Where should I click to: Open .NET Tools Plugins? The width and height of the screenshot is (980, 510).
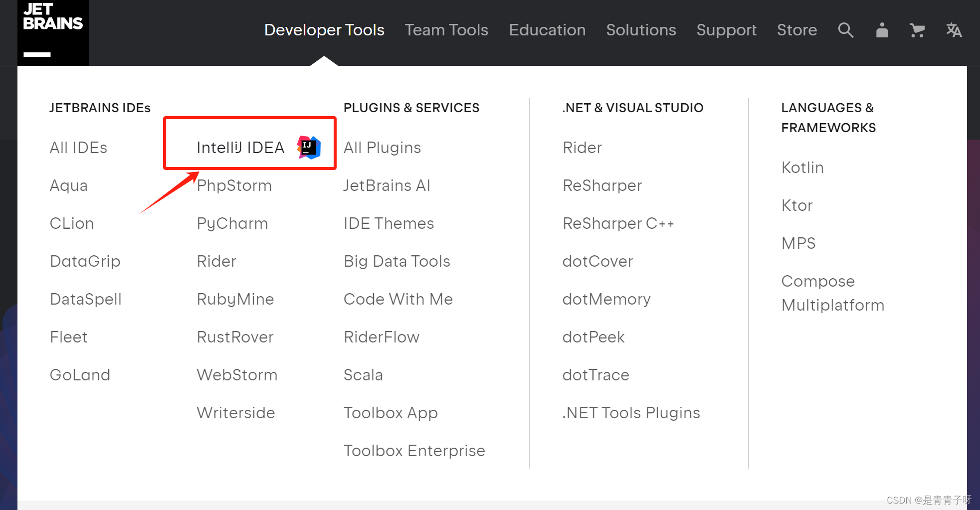tap(631, 413)
